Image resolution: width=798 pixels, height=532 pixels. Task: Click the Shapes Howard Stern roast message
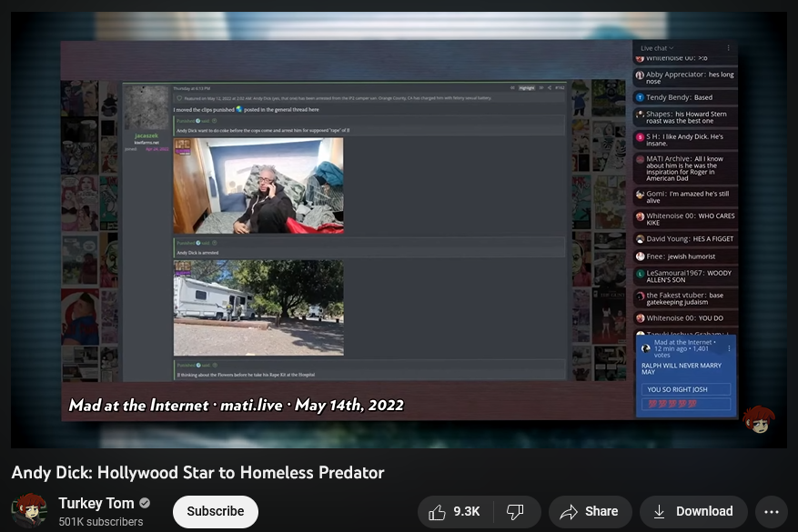[x=685, y=117]
